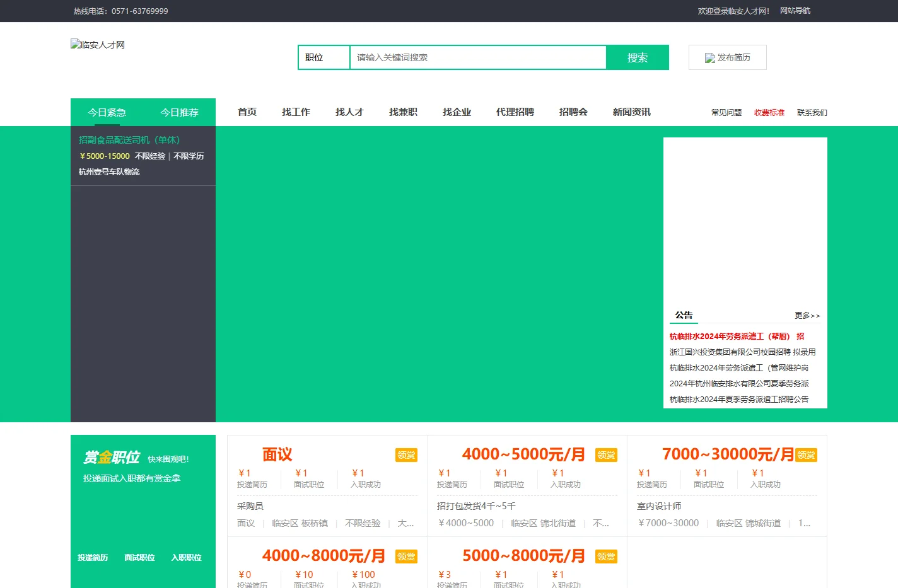Click the 7000~30000元/月 salary heading

[728, 454]
